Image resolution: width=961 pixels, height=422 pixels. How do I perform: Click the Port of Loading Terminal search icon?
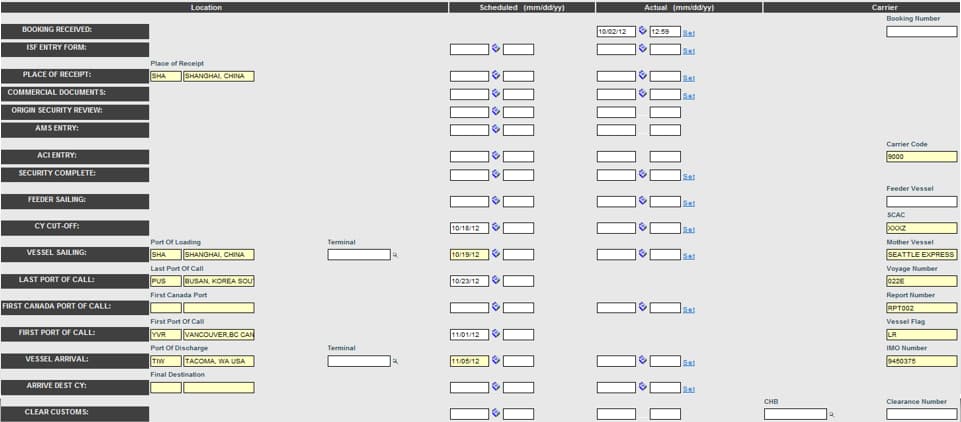395,255
